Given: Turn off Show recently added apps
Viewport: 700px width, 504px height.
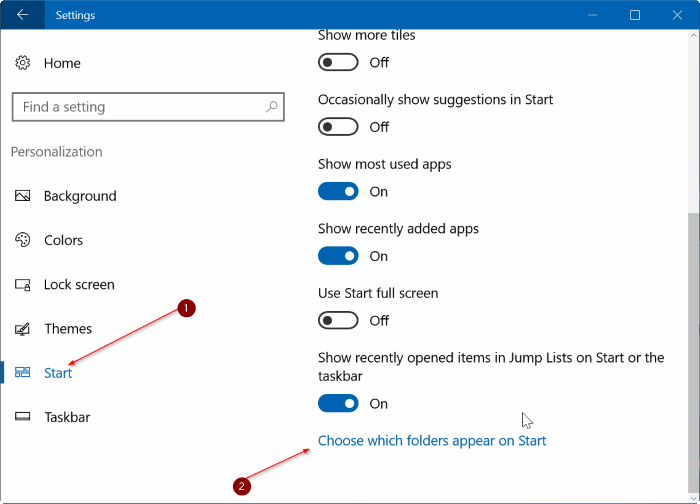Looking at the screenshot, I should pos(338,256).
